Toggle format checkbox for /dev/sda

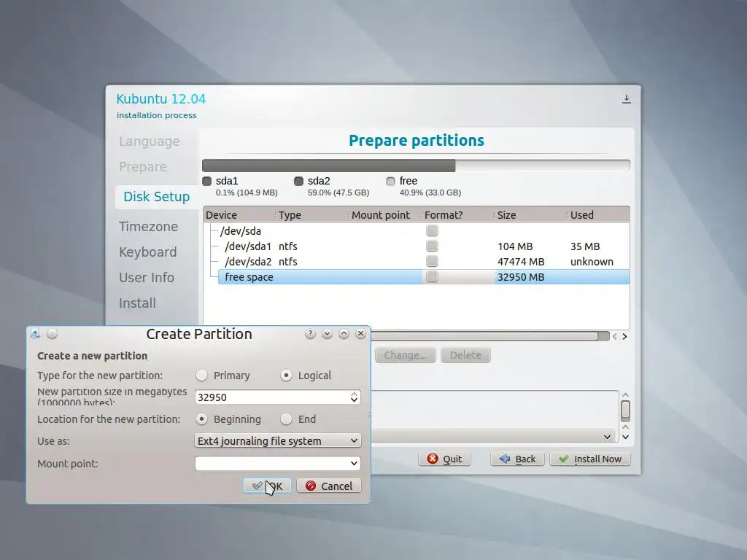pyautogui.click(x=432, y=231)
